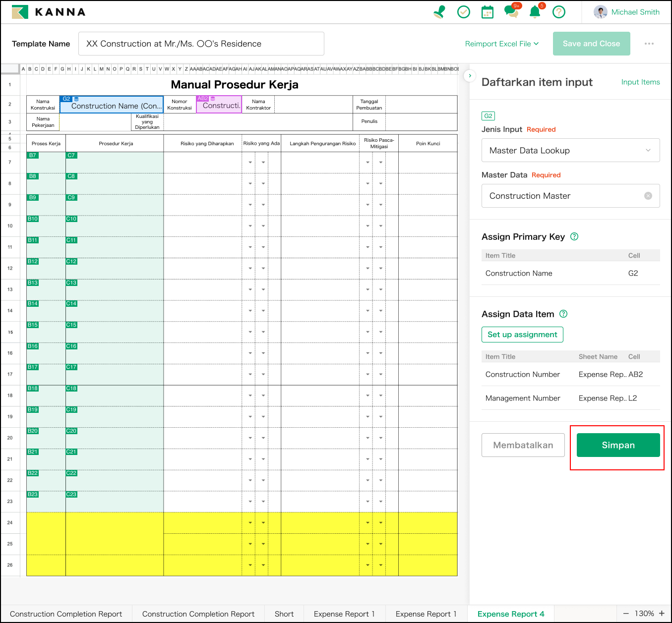Image resolution: width=672 pixels, height=623 pixels.
Task: Expand the Reimport Excel File menu
Action: [x=502, y=44]
